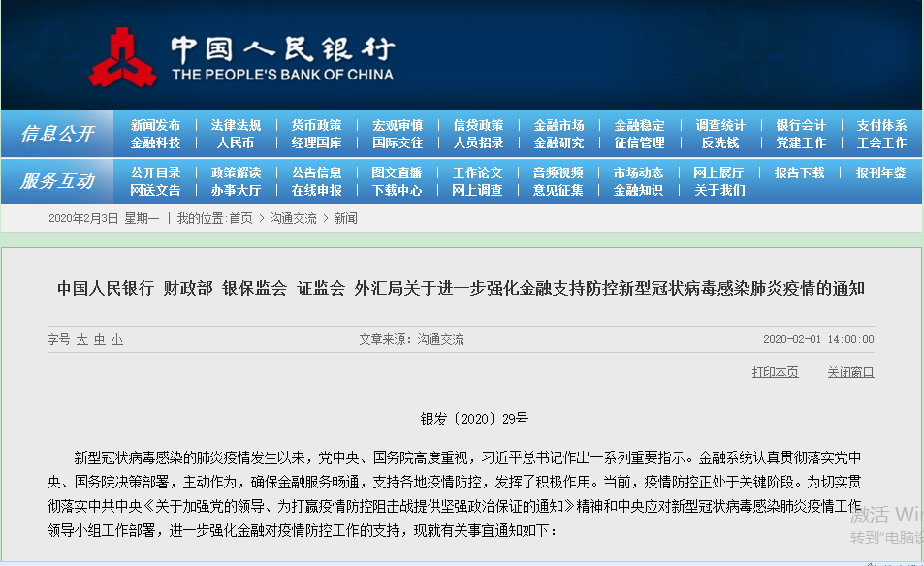Open the 支付体系 section
The width and height of the screenshot is (924, 566).
coord(881,125)
